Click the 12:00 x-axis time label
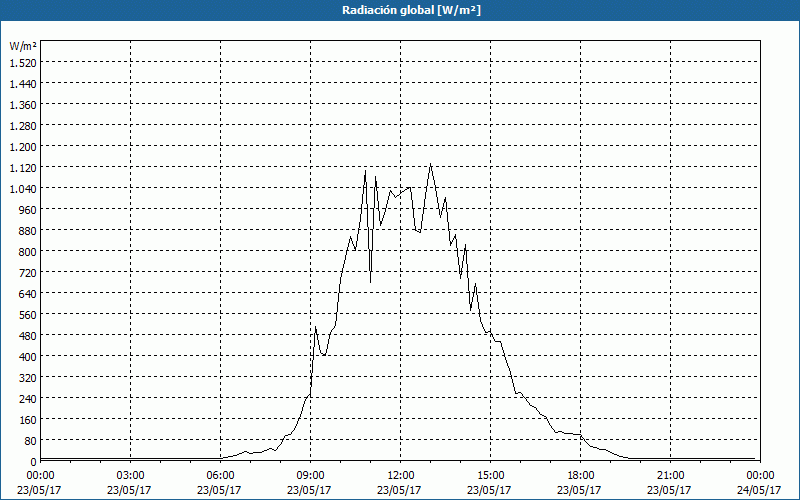800x500 pixels. (401, 476)
